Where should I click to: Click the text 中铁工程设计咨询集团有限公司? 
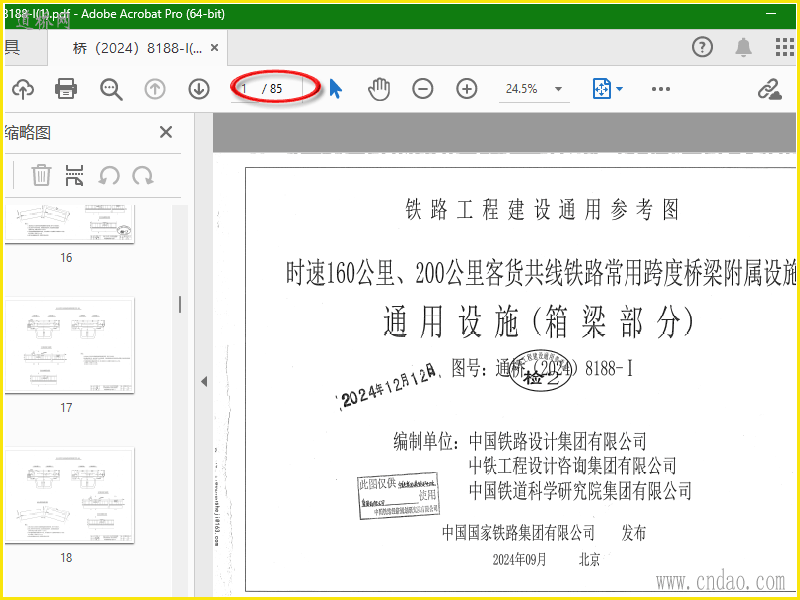pyautogui.click(x=572, y=465)
